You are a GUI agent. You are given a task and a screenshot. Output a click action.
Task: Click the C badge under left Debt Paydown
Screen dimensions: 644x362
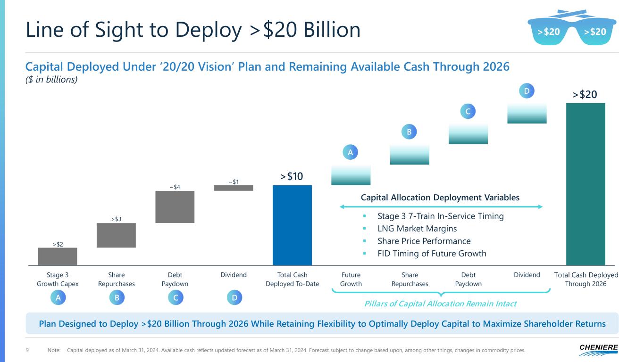(175, 297)
